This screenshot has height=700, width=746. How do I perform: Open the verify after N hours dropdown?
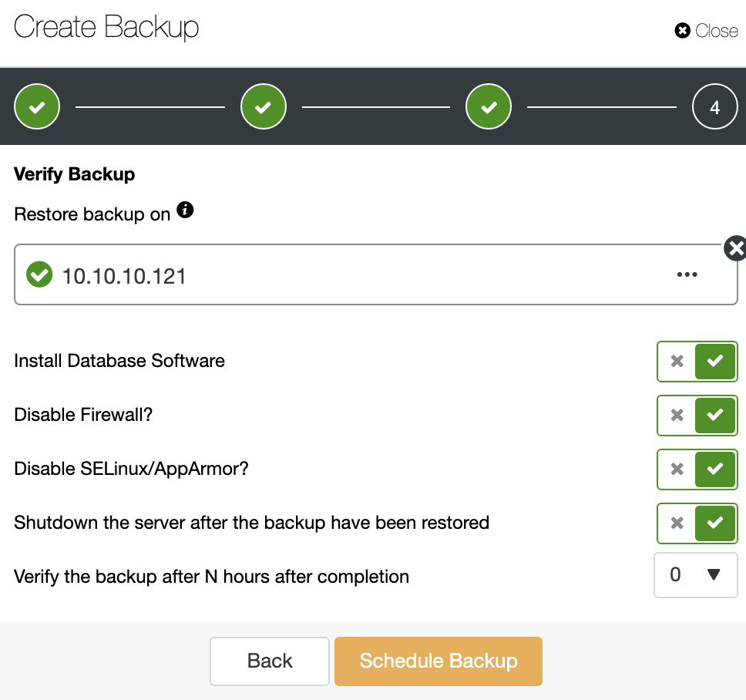[696, 575]
